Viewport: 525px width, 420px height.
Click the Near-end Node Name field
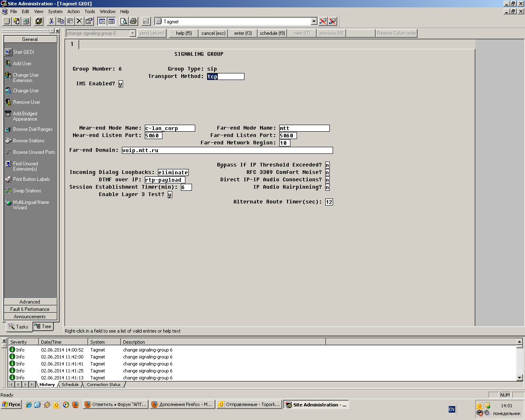(170, 128)
